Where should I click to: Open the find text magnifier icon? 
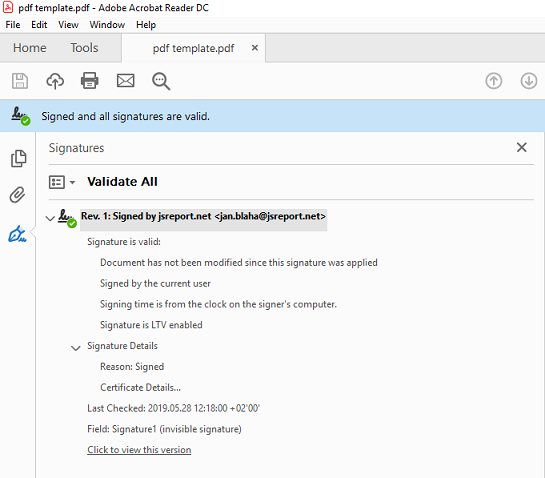pos(161,81)
